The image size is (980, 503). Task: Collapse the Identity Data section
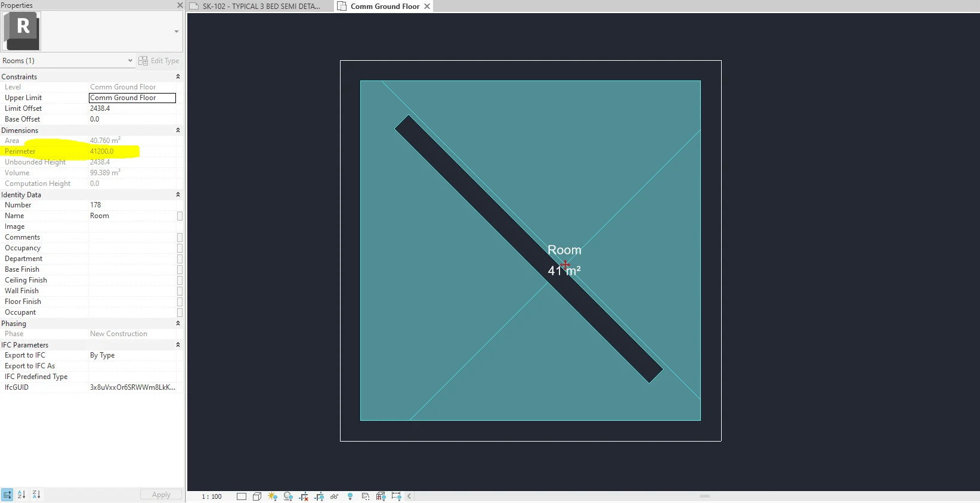pyautogui.click(x=178, y=195)
